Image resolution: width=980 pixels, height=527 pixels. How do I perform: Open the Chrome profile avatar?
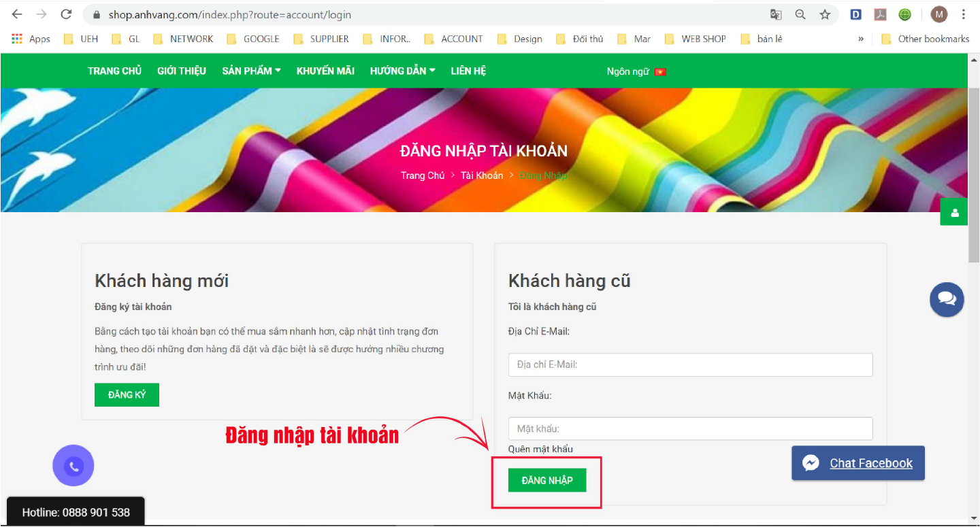[938, 14]
